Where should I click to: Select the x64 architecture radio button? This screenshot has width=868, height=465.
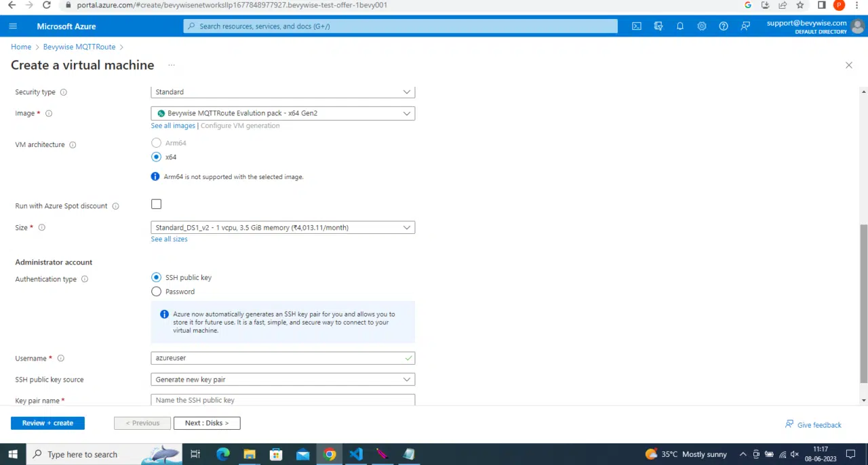coord(157,157)
